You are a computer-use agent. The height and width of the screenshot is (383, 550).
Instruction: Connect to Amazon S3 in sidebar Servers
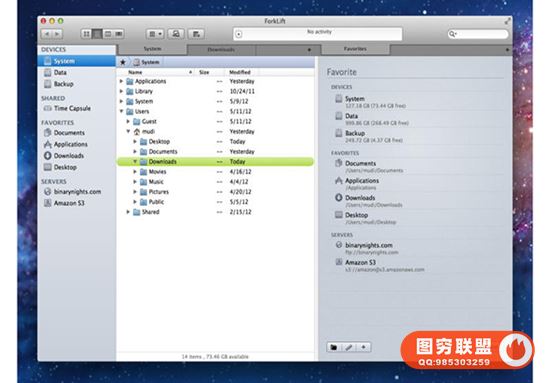point(77,203)
